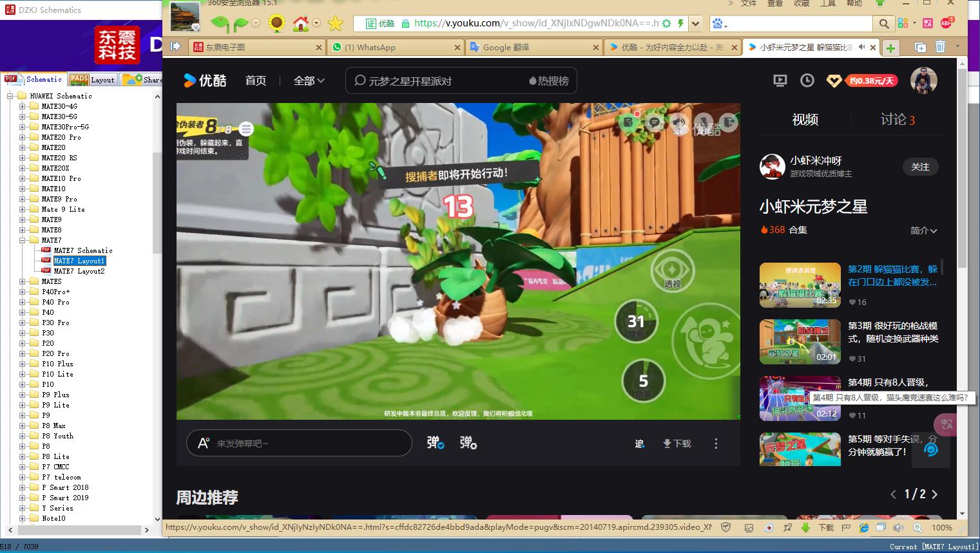Open MATE7 Schematic PDF in tree
The image size is (980, 553).
pyautogui.click(x=83, y=250)
